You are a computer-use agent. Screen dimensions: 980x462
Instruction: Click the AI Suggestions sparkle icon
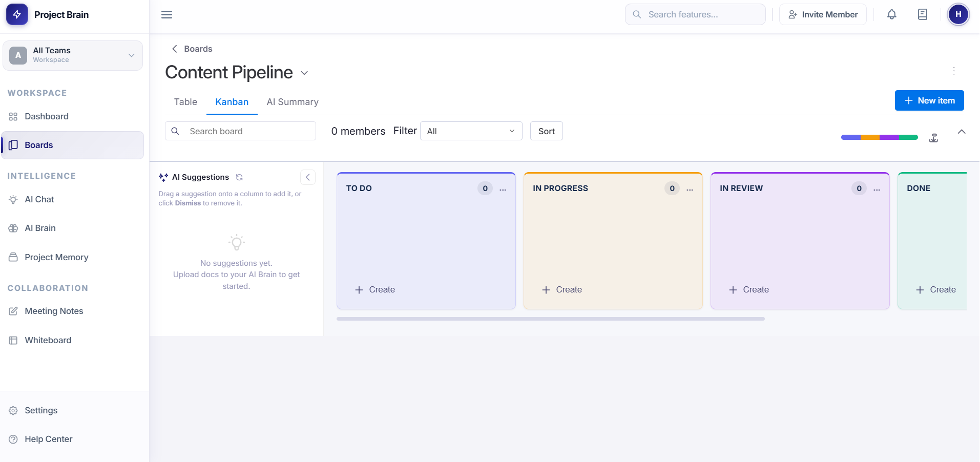[163, 177]
